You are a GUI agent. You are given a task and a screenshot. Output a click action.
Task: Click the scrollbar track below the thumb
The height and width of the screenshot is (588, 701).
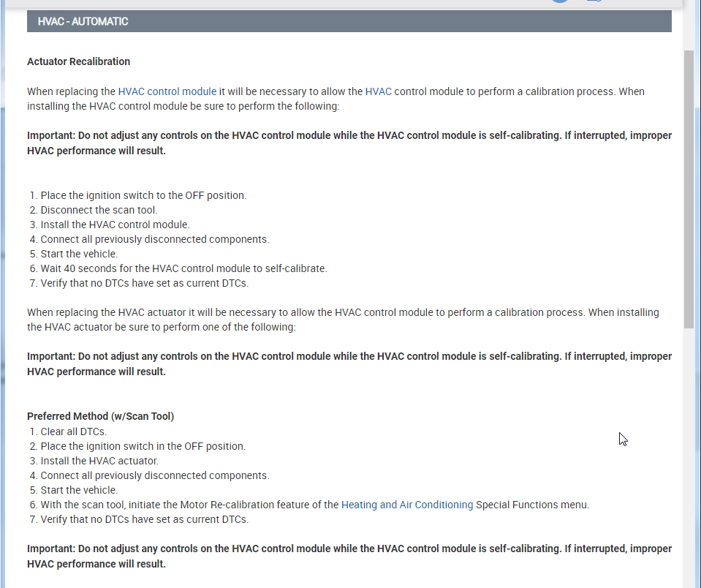pos(689,453)
